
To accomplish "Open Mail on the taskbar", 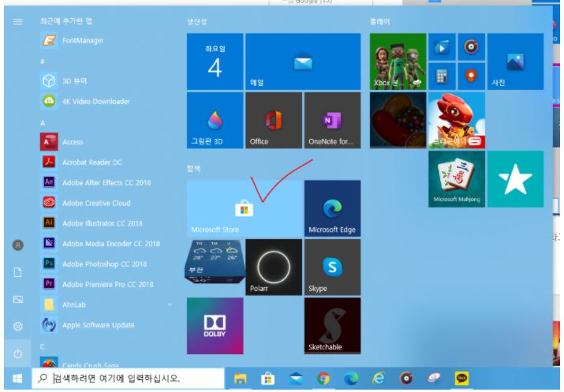I will pyautogui.click(x=296, y=379).
